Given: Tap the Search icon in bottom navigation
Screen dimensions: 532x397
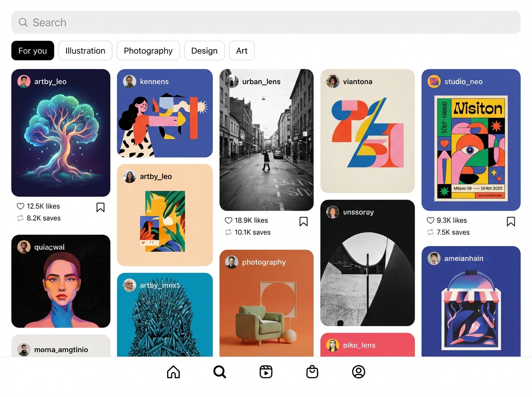Looking at the screenshot, I should [219, 372].
